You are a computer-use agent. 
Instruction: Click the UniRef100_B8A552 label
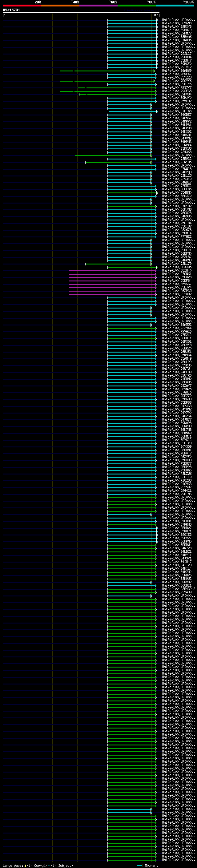pyautogui.click(x=177, y=325)
